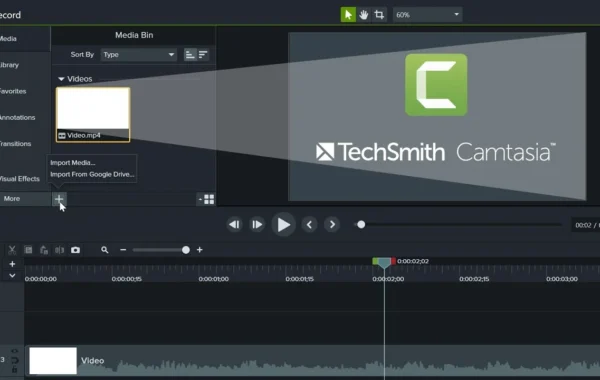
Task: Click the timeline magnifier zoom icon
Action: click(104, 250)
